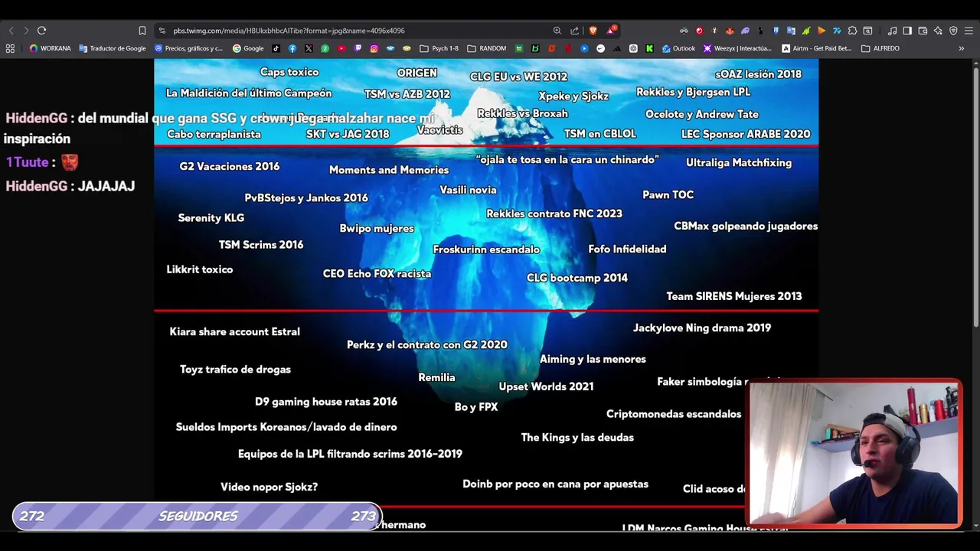This screenshot has width=980, height=551.
Task: Open Precios, gráficos bookmark
Action: pyautogui.click(x=188, y=48)
